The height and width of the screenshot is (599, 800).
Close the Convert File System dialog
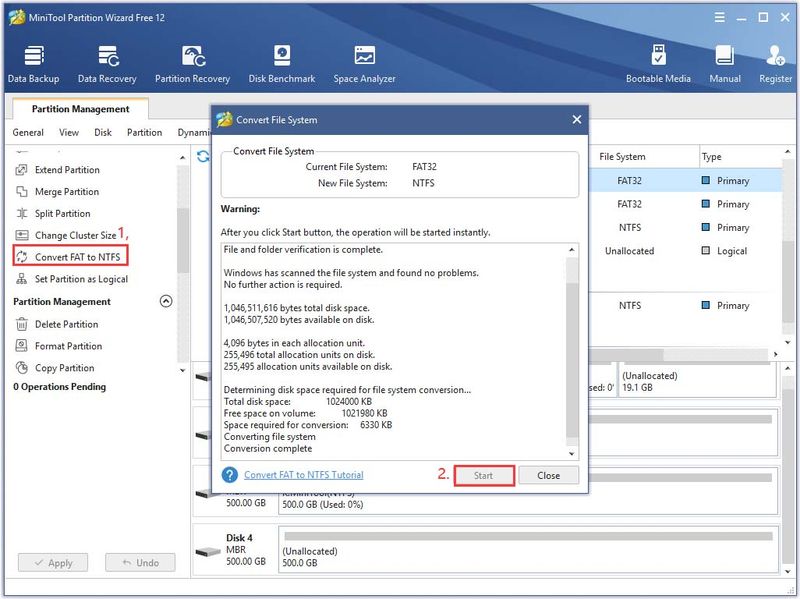577,119
